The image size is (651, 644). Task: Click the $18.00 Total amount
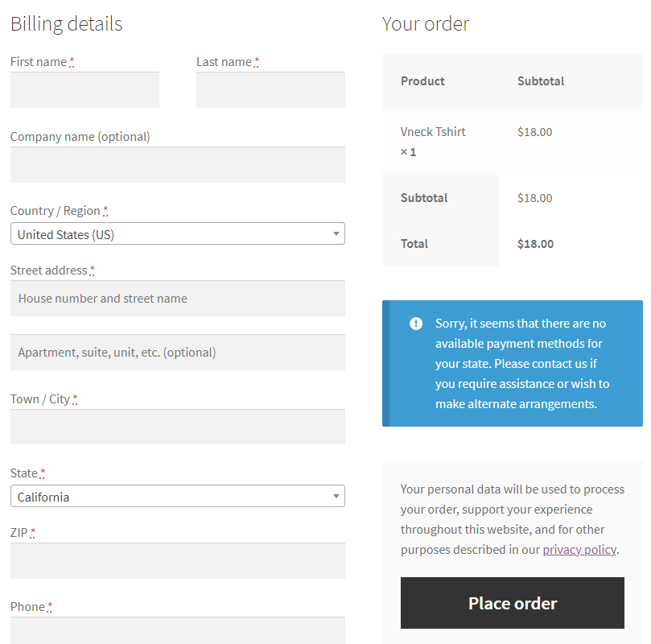[534, 243]
